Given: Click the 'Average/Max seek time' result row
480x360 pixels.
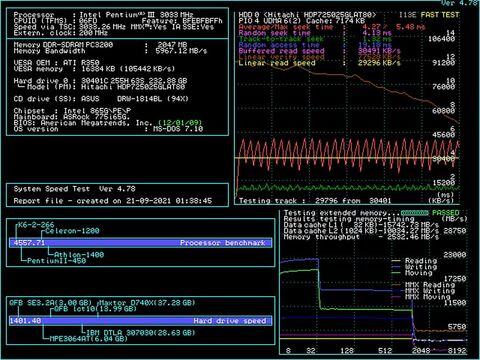Looking at the screenshot, I should [x=332, y=27].
